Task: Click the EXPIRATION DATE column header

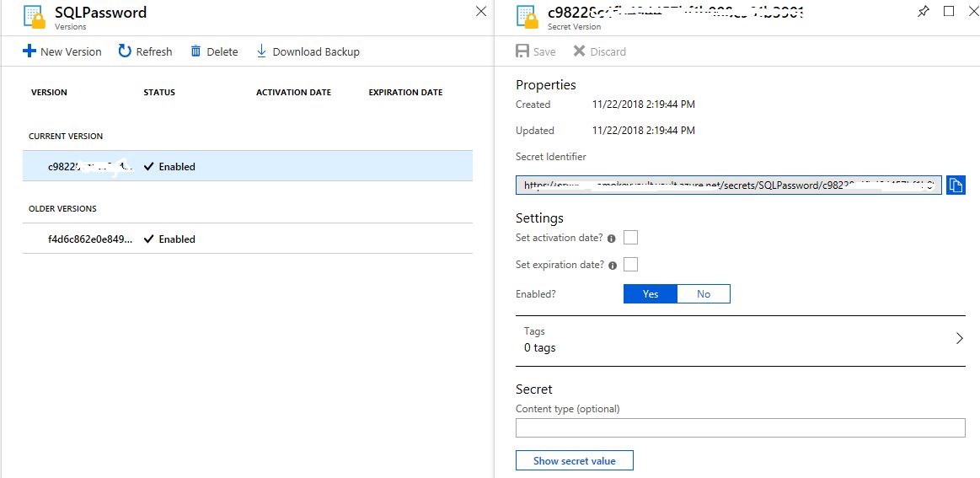Action: [405, 92]
